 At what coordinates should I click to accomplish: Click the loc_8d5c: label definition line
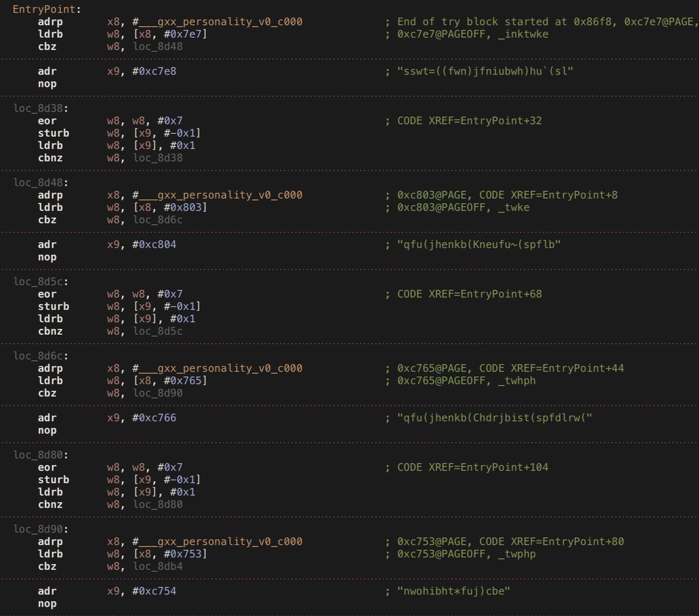click(x=41, y=281)
